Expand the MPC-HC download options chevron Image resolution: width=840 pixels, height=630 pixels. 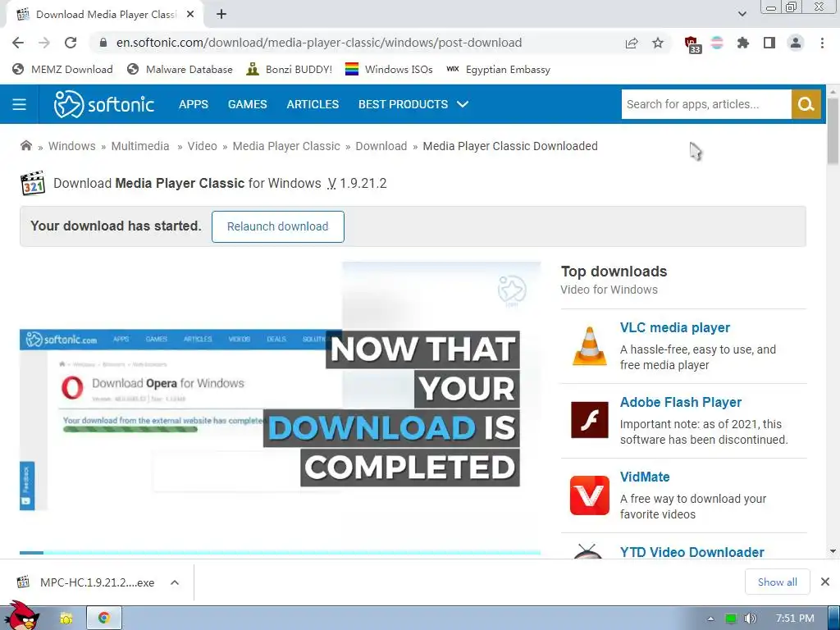(x=175, y=582)
